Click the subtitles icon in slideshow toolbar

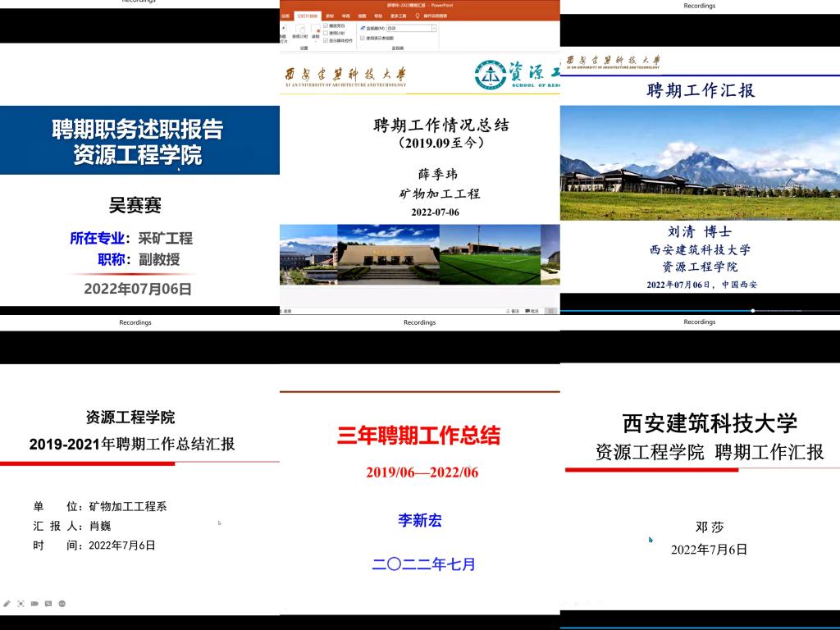(48, 603)
